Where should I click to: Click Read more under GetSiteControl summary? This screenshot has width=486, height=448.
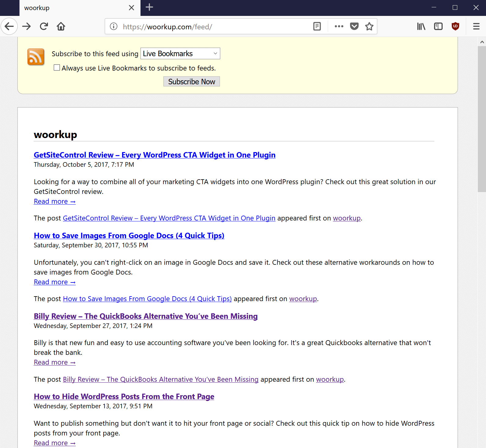tap(55, 201)
